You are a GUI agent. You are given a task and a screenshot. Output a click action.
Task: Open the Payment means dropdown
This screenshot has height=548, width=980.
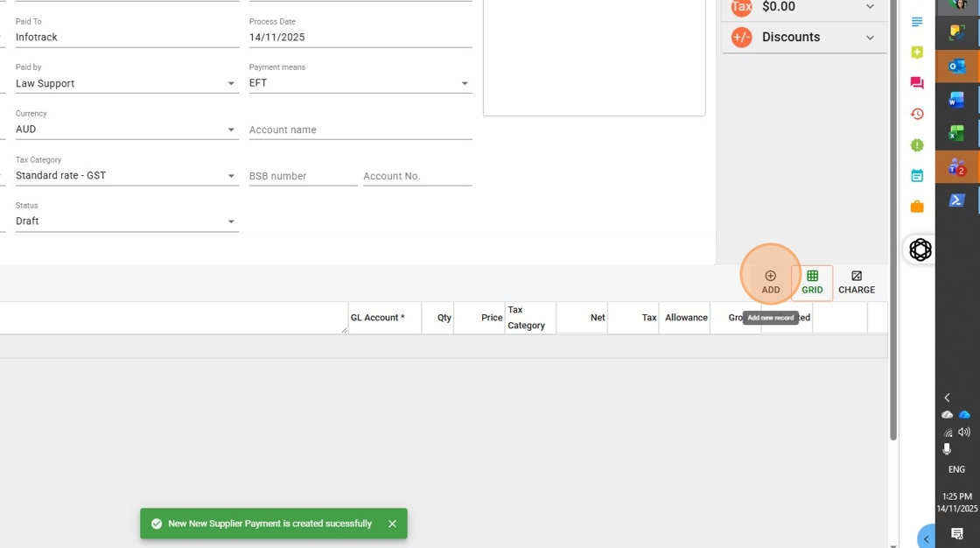point(465,82)
